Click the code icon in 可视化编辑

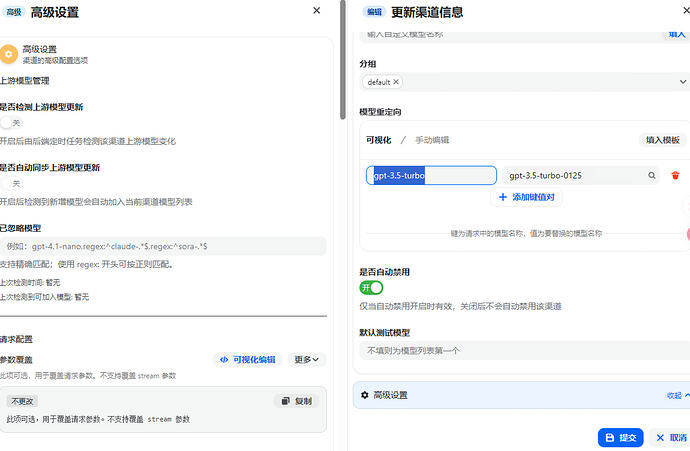pyautogui.click(x=224, y=359)
